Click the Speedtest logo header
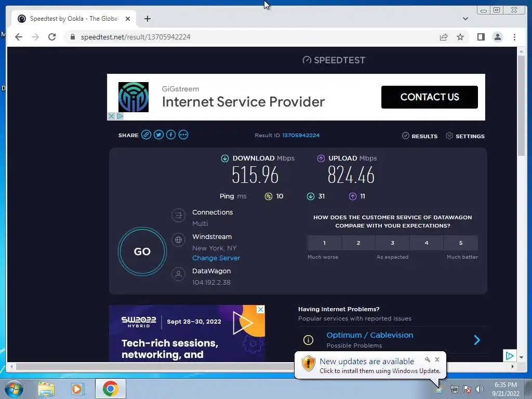This screenshot has height=399, width=532. point(334,60)
